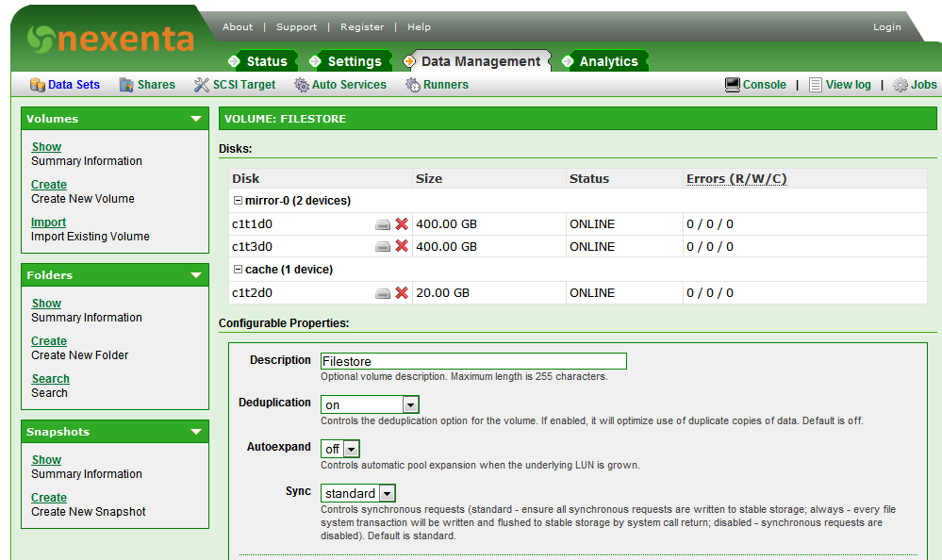Click the Jobs gear icon
This screenshot has width=942, height=560.
click(900, 85)
